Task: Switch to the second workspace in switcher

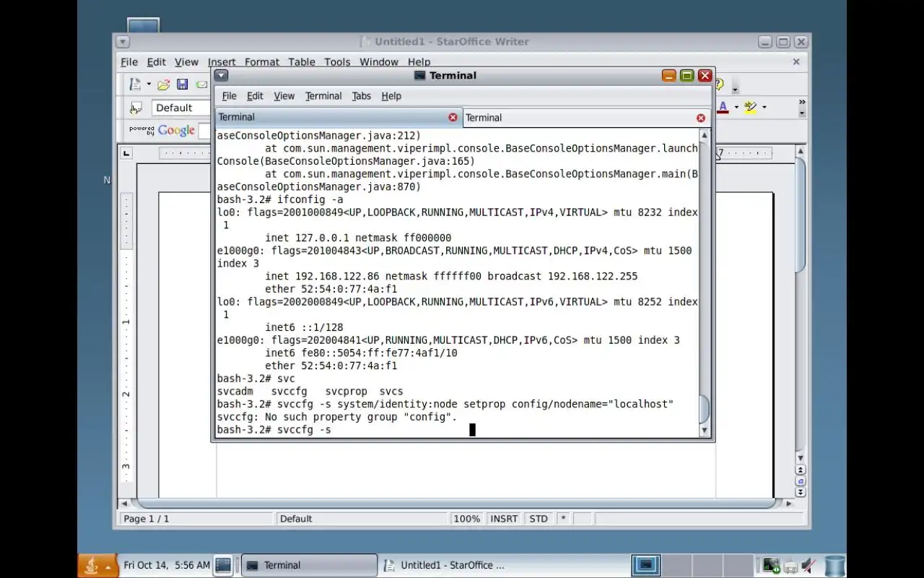Action: click(x=677, y=566)
